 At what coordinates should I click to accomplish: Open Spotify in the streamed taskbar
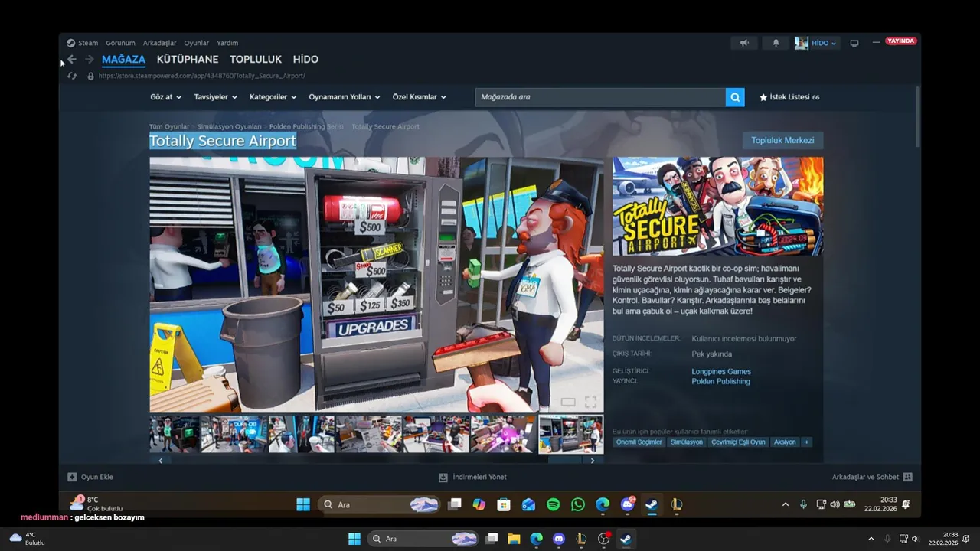[554, 504]
